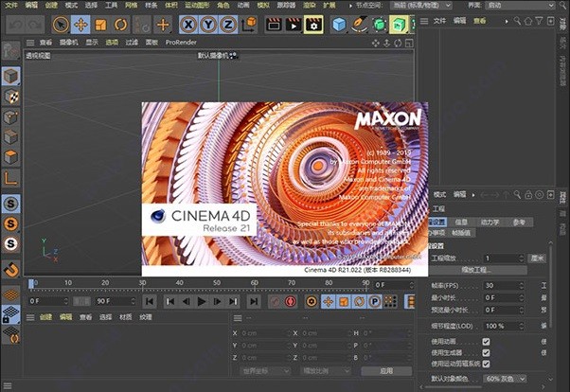The image size is (570, 392).
Task: Open the 文件 menu in main menu bar
Action: click(x=11, y=5)
